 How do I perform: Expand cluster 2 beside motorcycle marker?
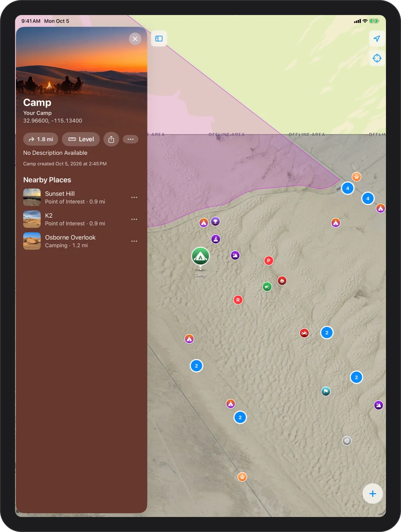(327, 333)
